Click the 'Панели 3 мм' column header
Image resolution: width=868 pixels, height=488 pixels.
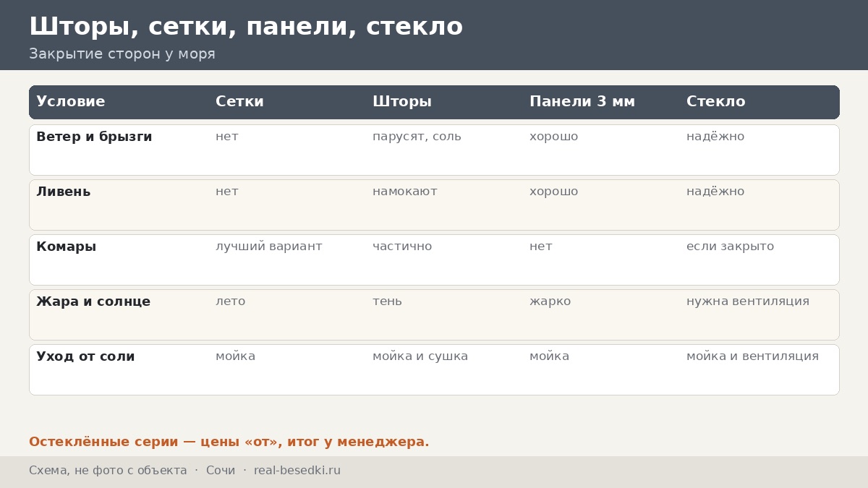[x=582, y=102]
